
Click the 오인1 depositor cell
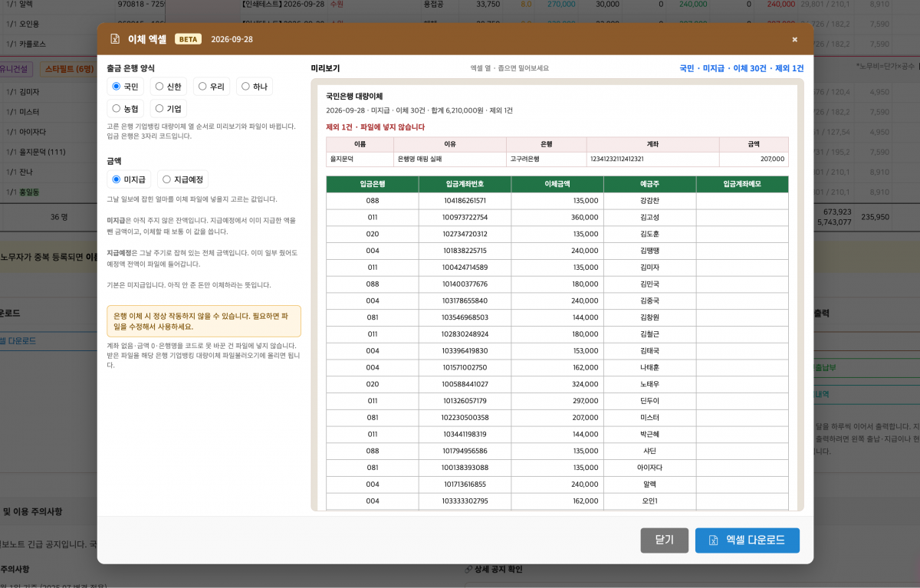pos(649,501)
